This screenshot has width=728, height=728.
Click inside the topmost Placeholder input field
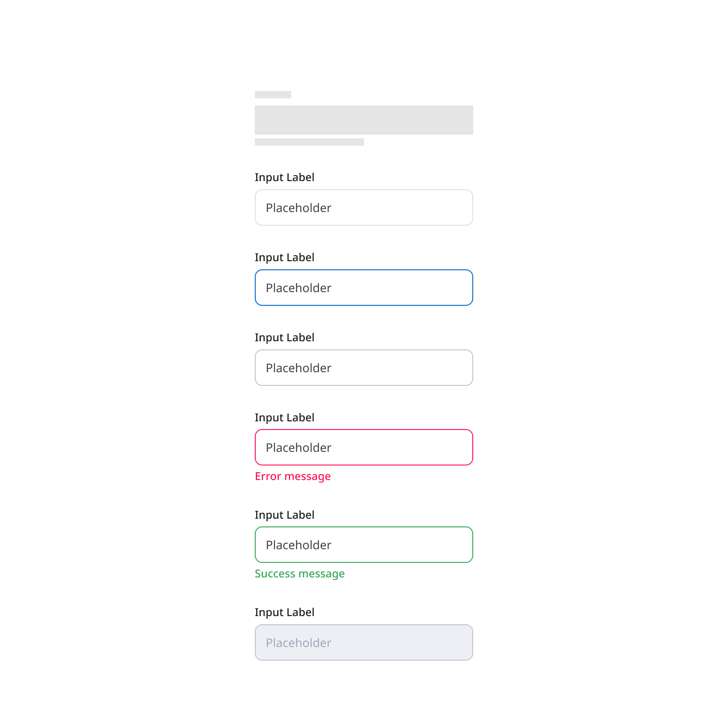pos(364,207)
